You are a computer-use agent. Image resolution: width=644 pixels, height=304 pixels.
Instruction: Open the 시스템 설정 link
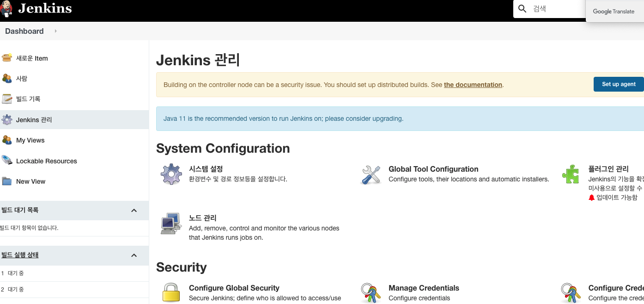pos(206,169)
